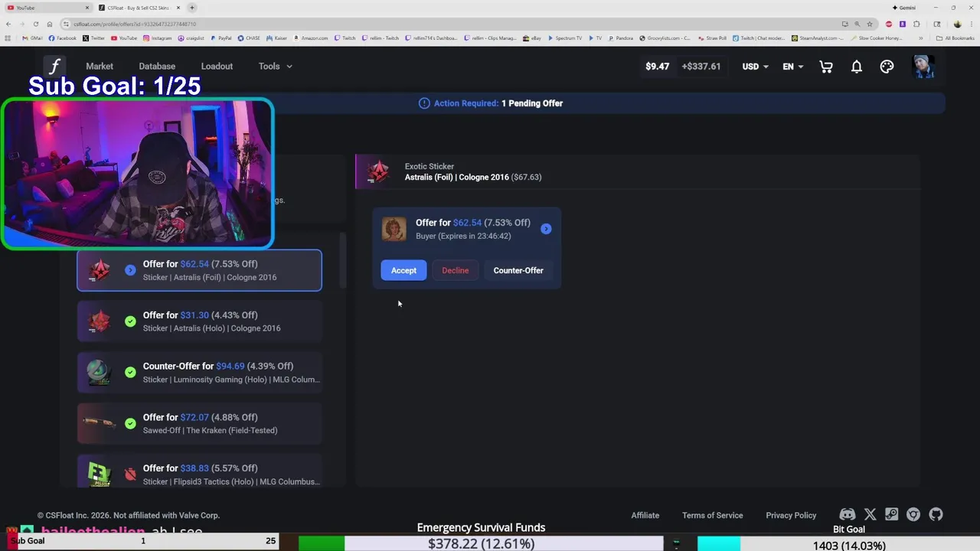980x551 pixels.
Task: Open browser home page
Action: click(x=50, y=24)
